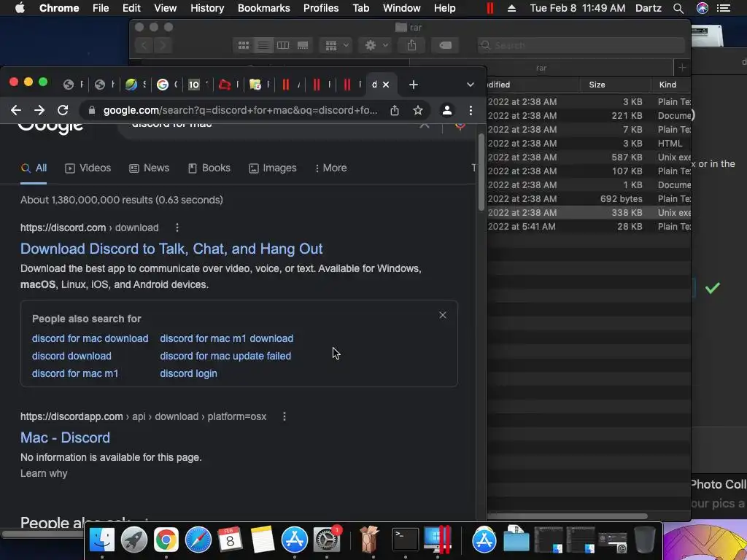
Task: Click the Finder search field
Action: [581, 45]
